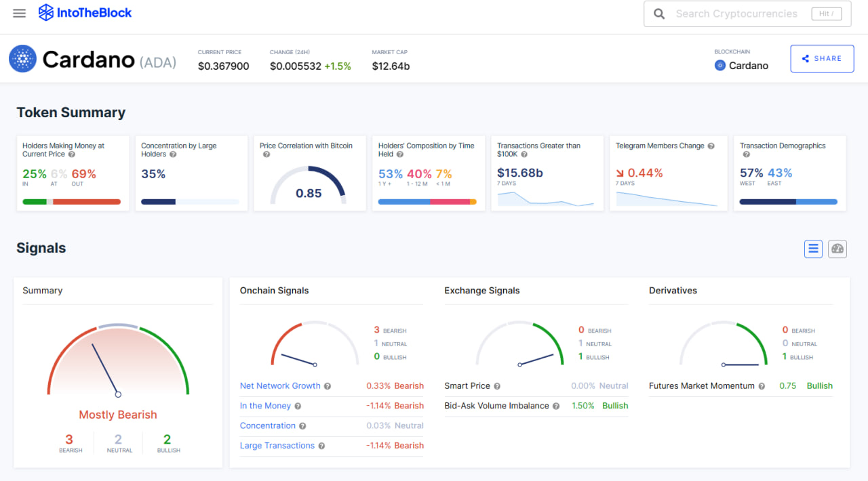Click the West/East demographics bar

[x=788, y=201]
